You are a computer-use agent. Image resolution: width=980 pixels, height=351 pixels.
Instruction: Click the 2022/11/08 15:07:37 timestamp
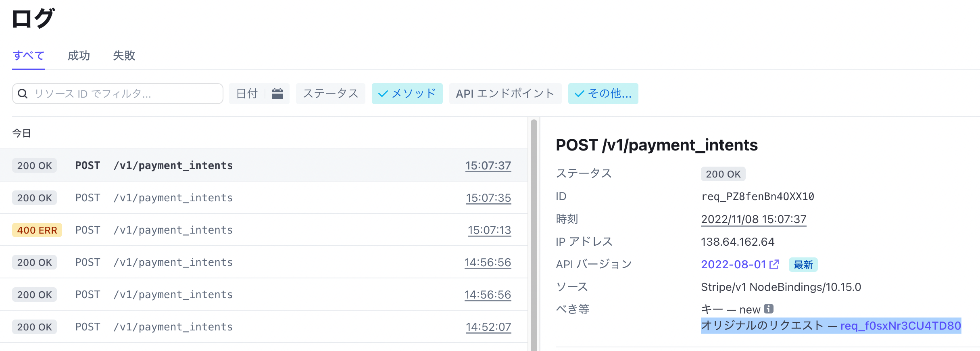(x=753, y=219)
